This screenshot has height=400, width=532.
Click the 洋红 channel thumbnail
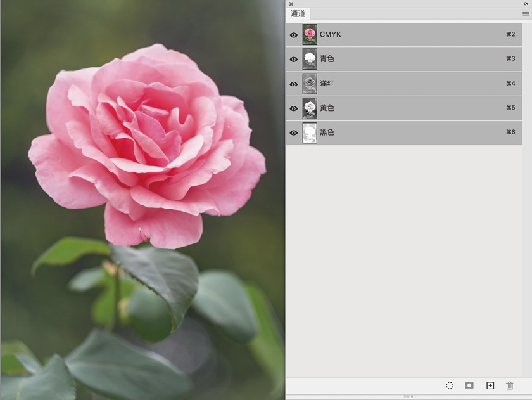310,84
